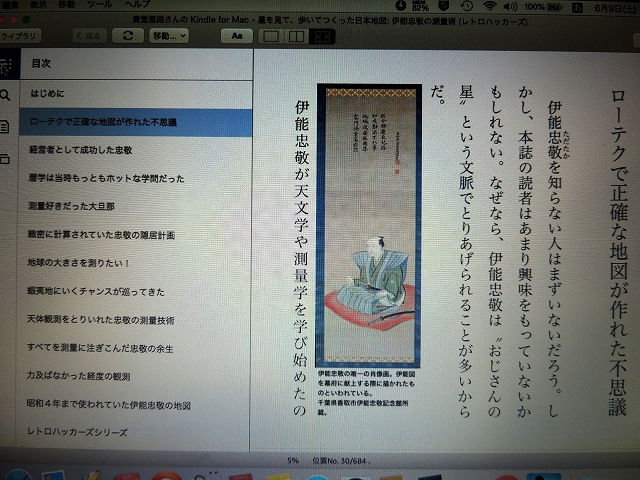Click the 目次 heading
Viewport: 640px width, 480px height.
click(x=41, y=64)
